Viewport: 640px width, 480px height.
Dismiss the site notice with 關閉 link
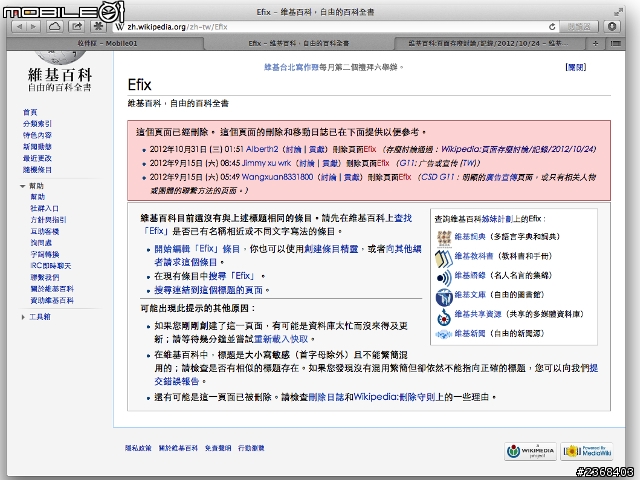click(576, 67)
